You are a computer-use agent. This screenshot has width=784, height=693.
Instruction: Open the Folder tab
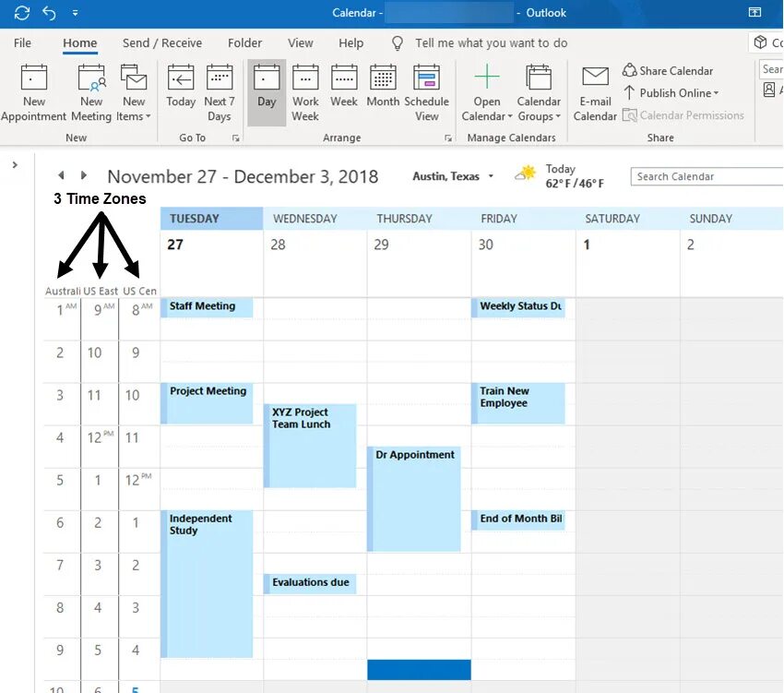[244, 43]
